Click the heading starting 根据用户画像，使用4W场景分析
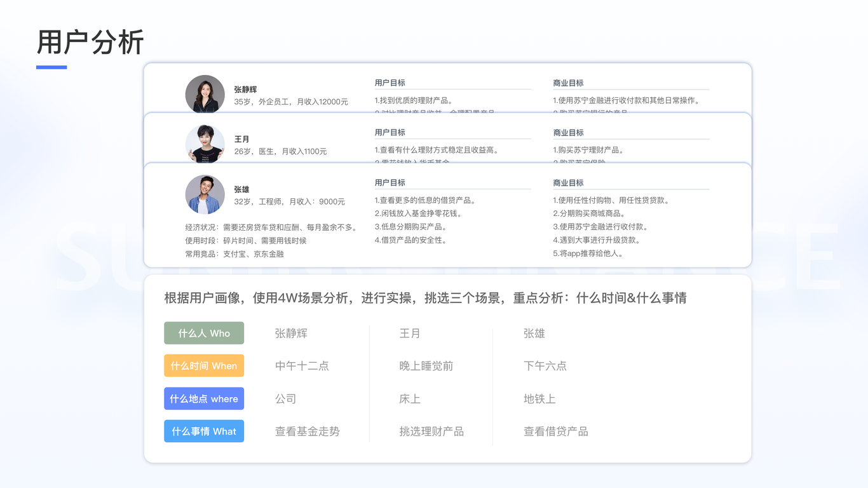This screenshot has width=868, height=488. point(425,298)
